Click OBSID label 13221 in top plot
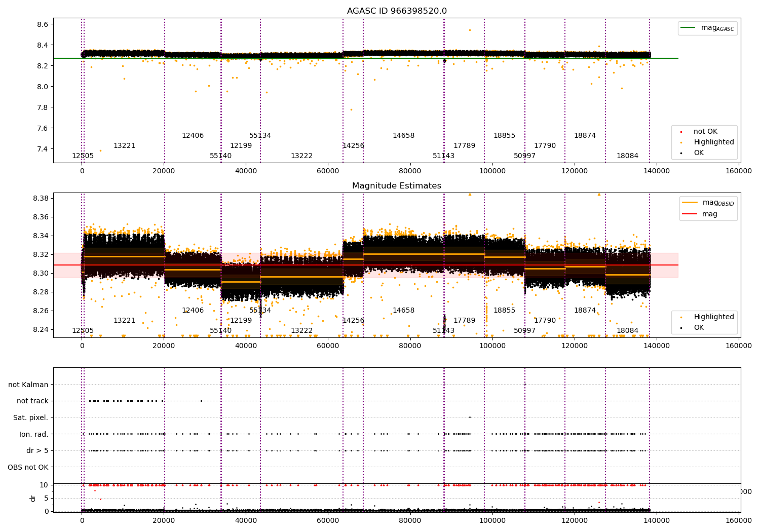 124,146
